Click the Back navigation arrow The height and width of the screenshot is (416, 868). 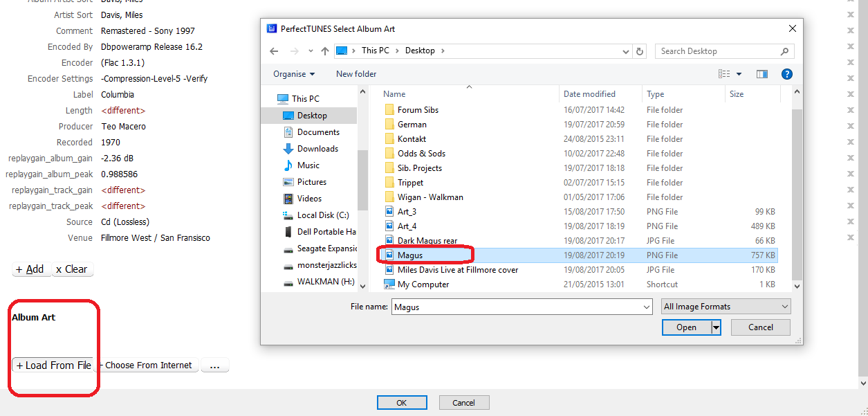[274, 51]
